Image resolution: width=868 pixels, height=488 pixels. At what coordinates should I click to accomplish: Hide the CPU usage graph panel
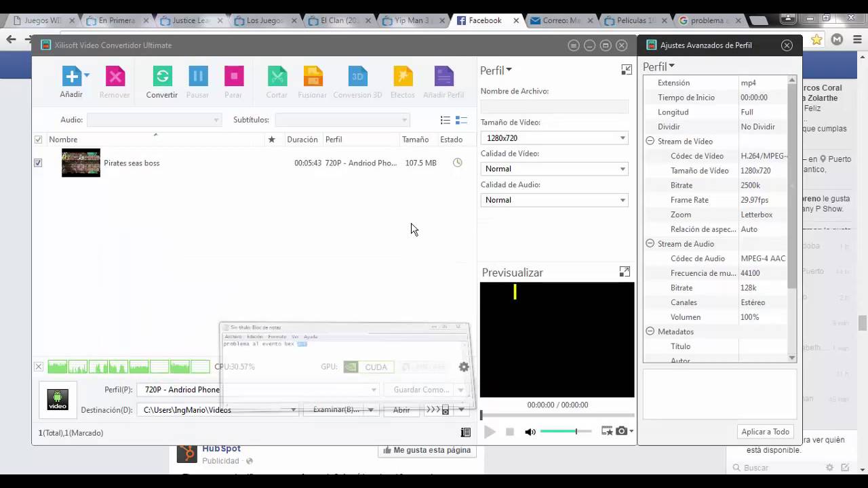(x=39, y=367)
